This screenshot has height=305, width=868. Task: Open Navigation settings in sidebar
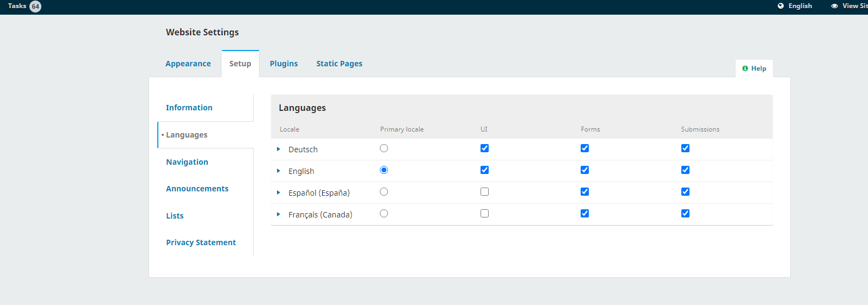[x=187, y=162]
